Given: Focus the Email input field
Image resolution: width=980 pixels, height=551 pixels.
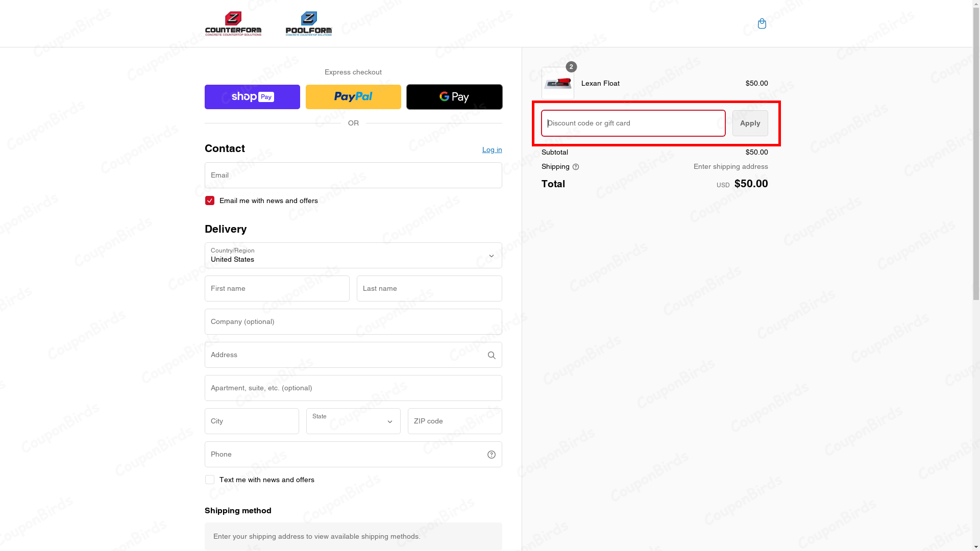Looking at the screenshot, I should 353,175.
